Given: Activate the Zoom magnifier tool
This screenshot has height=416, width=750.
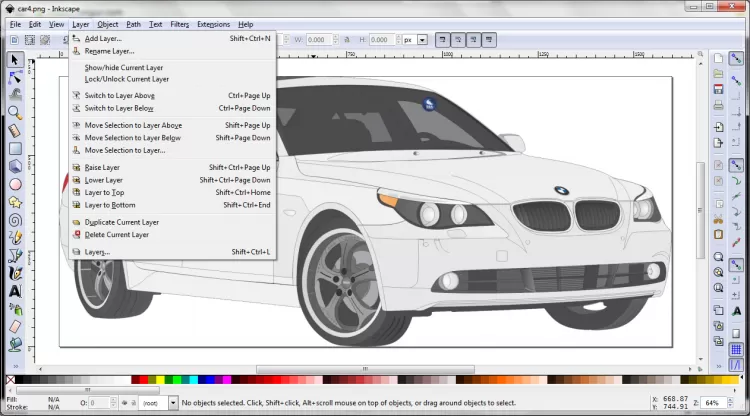Looking at the screenshot, I should (15, 112).
